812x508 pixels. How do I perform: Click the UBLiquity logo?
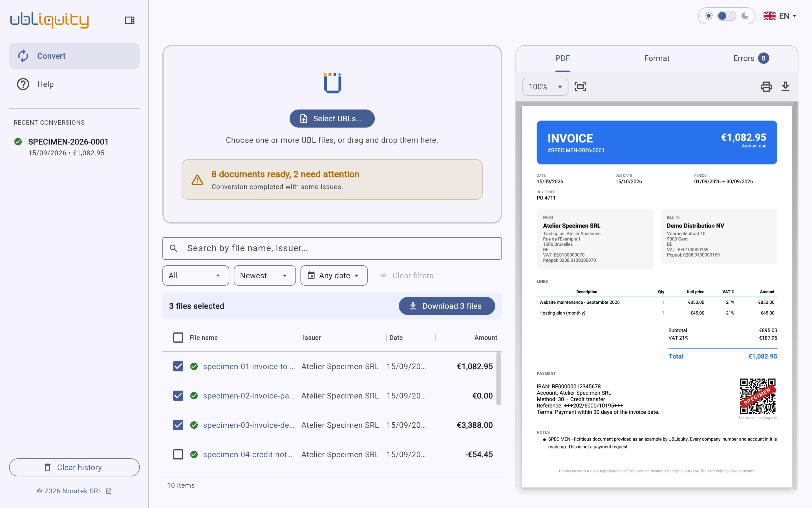click(x=49, y=20)
